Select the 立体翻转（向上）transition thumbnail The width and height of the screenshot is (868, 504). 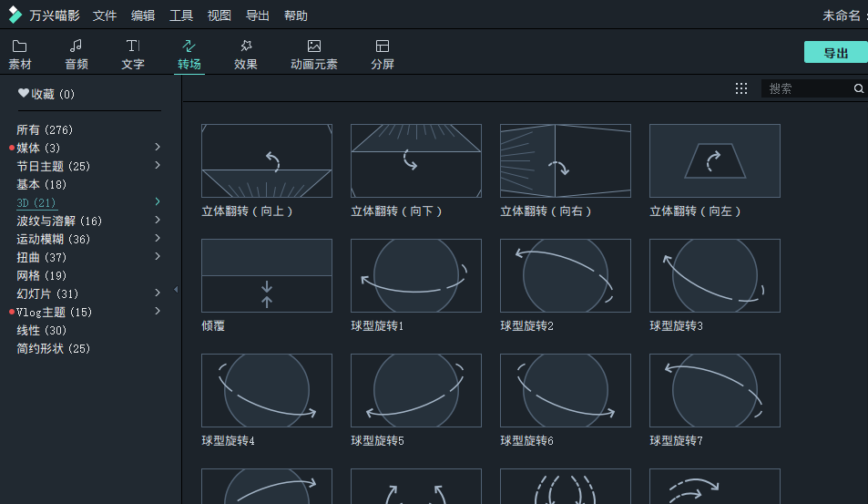coord(267,160)
